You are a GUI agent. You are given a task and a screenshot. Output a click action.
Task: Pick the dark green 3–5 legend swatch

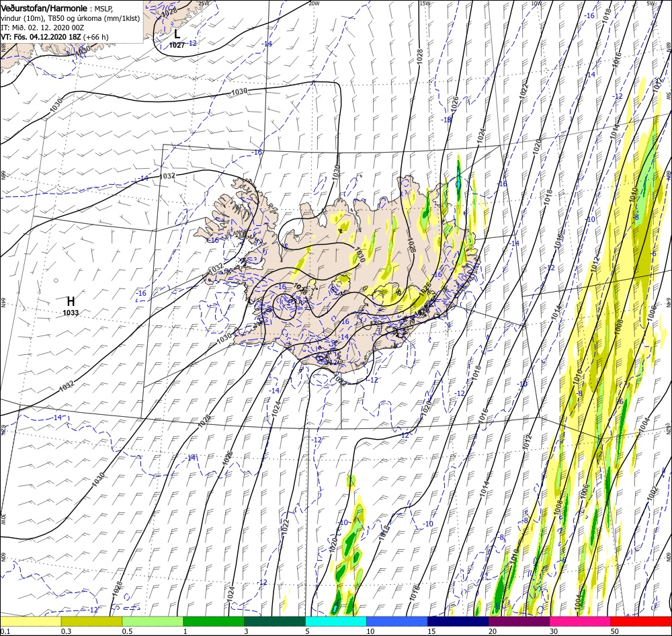[x=275, y=621]
